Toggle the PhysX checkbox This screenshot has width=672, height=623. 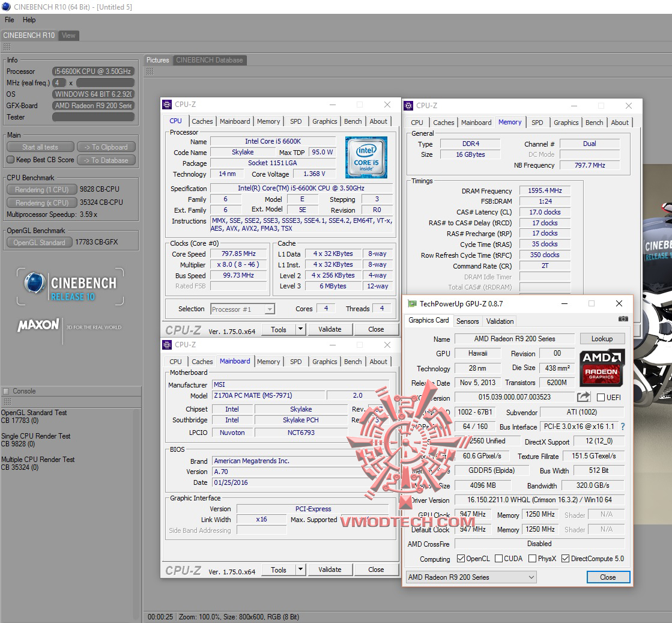tap(532, 558)
